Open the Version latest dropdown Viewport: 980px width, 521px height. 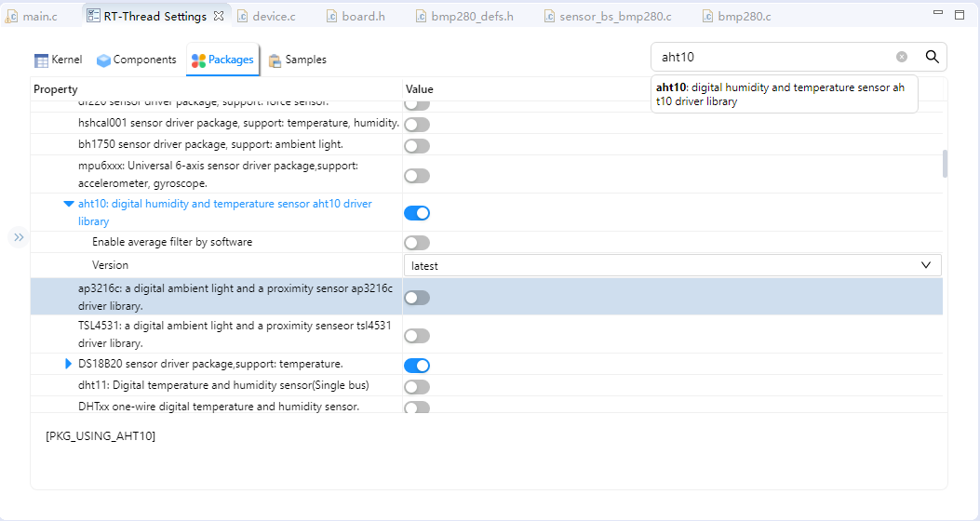click(673, 265)
